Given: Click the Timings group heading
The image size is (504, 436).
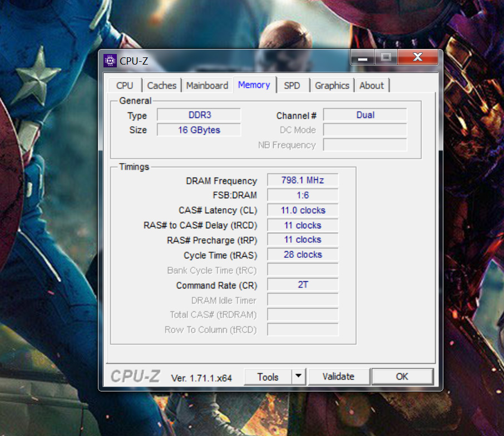Looking at the screenshot, I should [134, 166].
